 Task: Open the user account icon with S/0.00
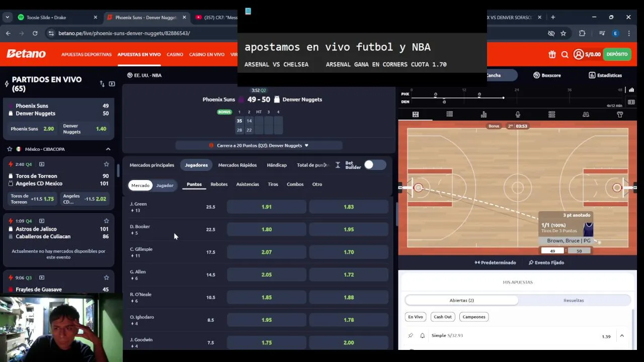(587, 54)
